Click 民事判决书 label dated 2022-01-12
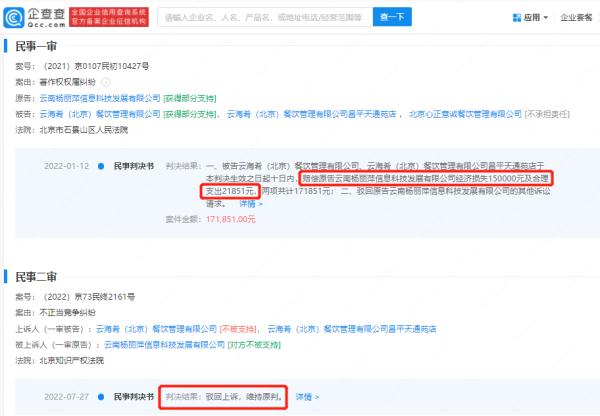This screenshot has height=416, width=600. point(134,166)
